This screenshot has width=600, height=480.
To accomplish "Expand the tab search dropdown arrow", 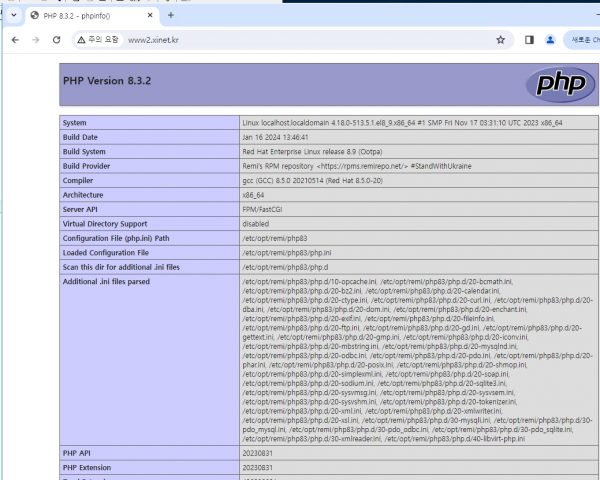I will click(10, 15).
